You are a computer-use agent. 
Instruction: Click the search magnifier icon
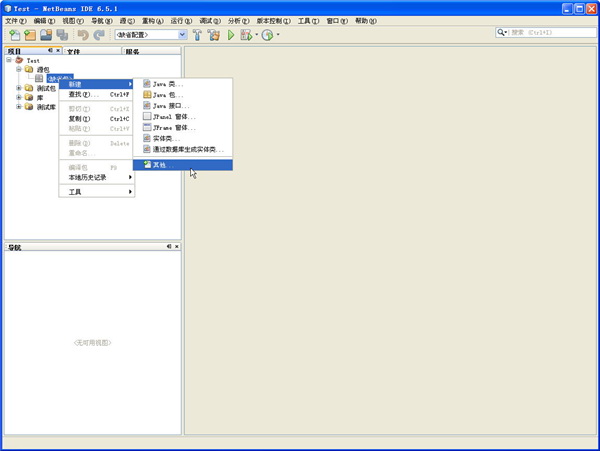click(501, 33)
